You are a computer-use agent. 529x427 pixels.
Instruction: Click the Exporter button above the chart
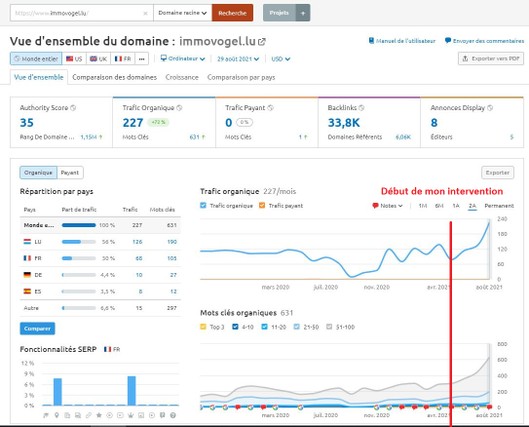click(x=498, y=173)
